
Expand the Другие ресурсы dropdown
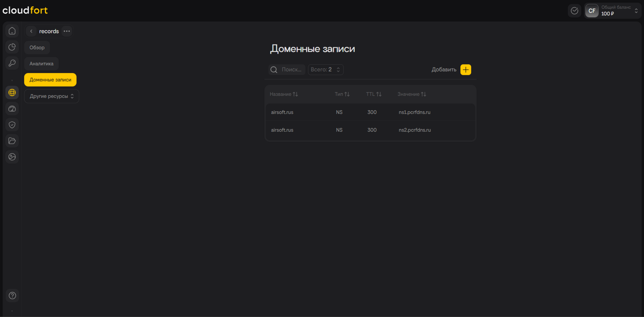[x=52, y=96]
